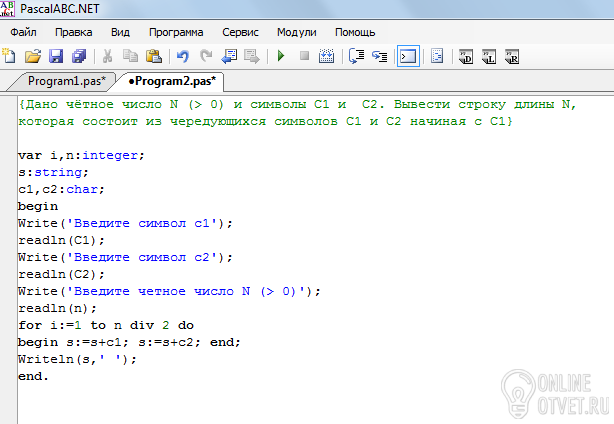Open the Правка menu
Image resolution: width=614 pixels, height=424 pixels.
click(x=74, y=32)
